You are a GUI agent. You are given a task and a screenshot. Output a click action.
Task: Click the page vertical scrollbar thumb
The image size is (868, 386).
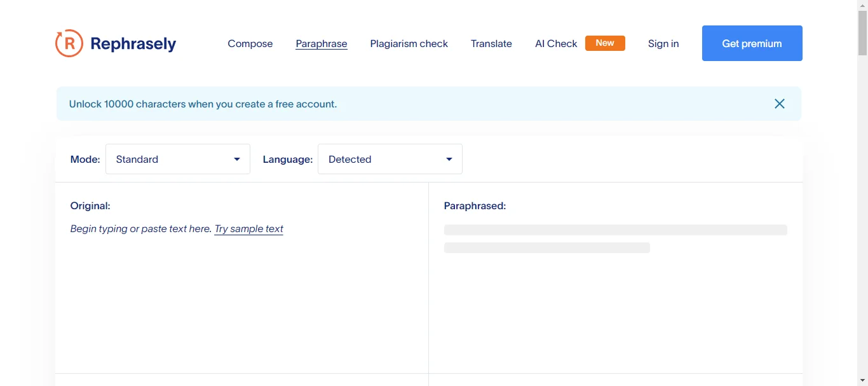point(862,33)
